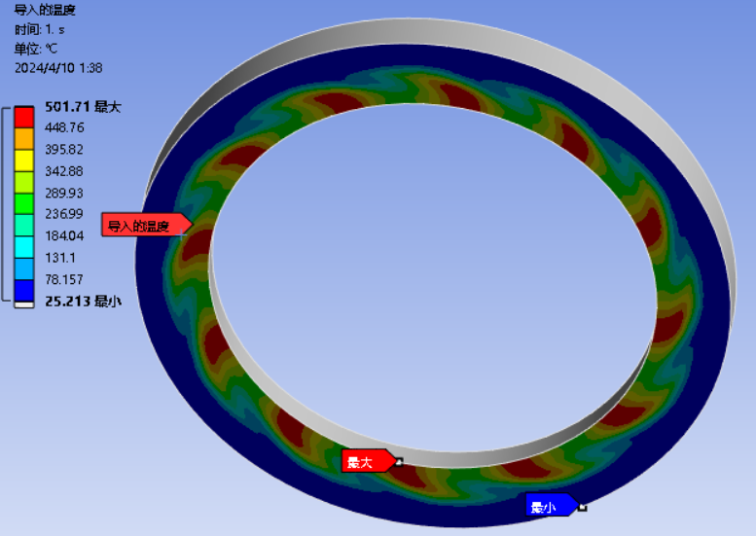This screenshot has height=536, width=756.
Task: Click the light blue 131.1 legend band
Action: click(24, 268)
